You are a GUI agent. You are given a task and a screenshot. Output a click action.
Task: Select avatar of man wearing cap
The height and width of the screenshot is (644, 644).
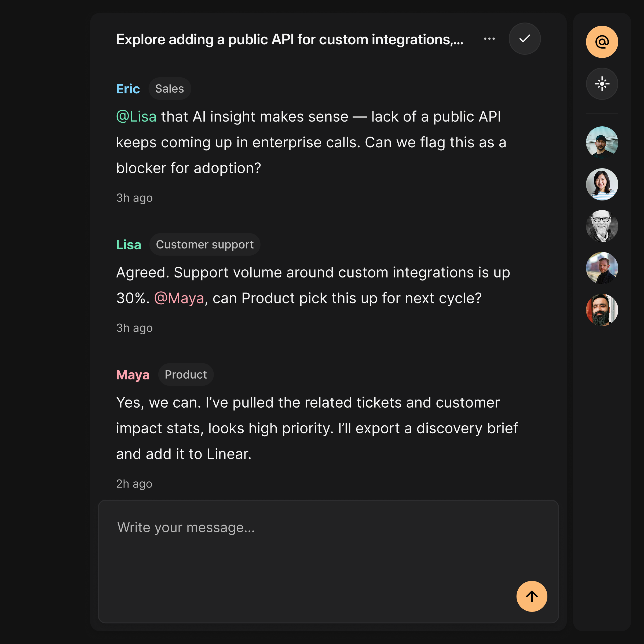tap(602, 142)
